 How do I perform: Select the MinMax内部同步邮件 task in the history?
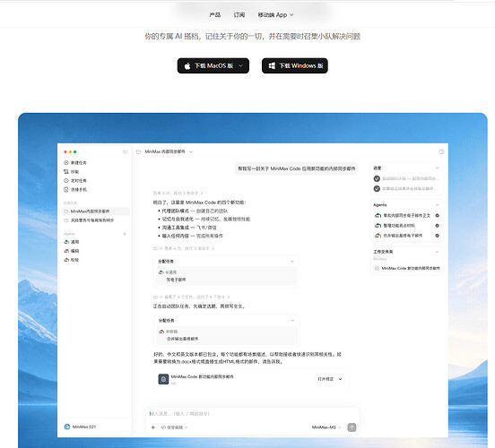coord(96,211)
